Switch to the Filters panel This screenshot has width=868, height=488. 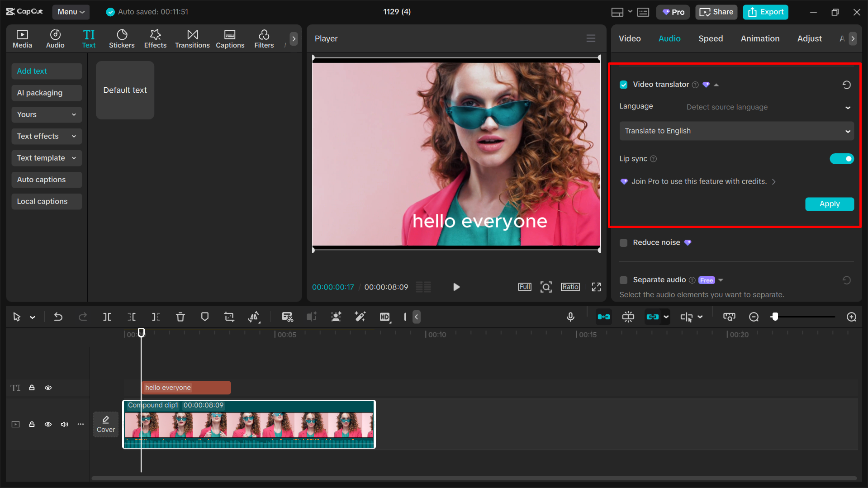[264, 38]
